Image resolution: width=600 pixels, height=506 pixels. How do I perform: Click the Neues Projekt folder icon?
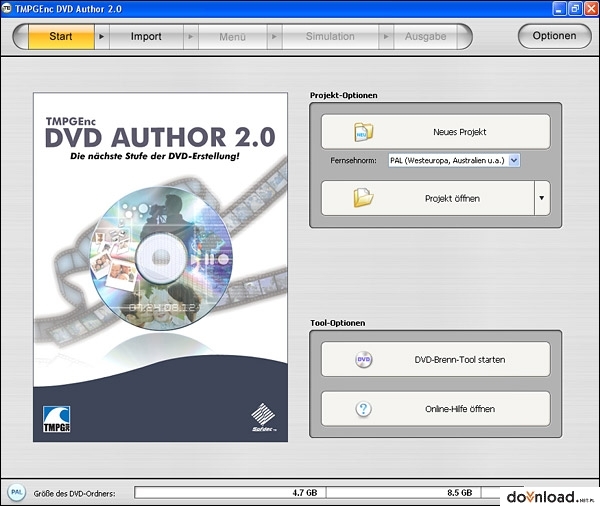[x=364, y=132]
